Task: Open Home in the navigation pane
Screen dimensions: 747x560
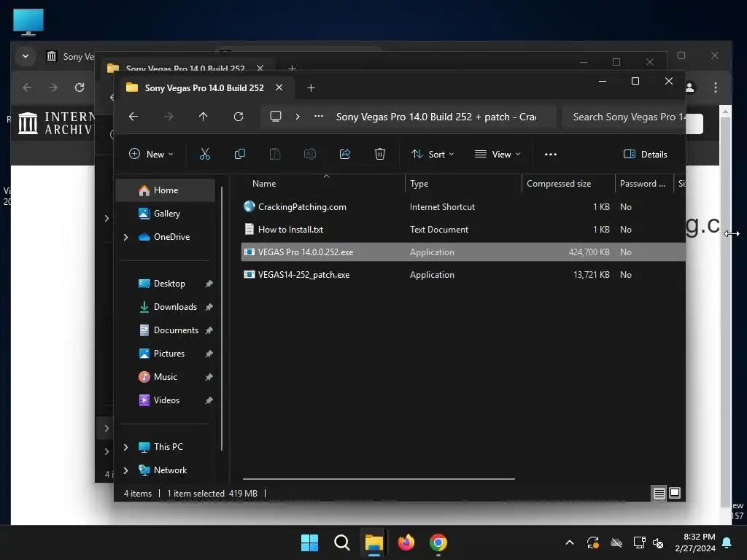Action: click(x=166, y=190)
